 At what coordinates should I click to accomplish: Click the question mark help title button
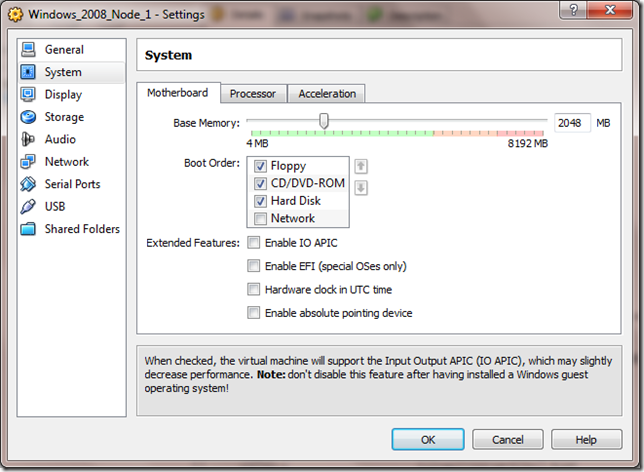pyautogui.click(x=573, y=10)
